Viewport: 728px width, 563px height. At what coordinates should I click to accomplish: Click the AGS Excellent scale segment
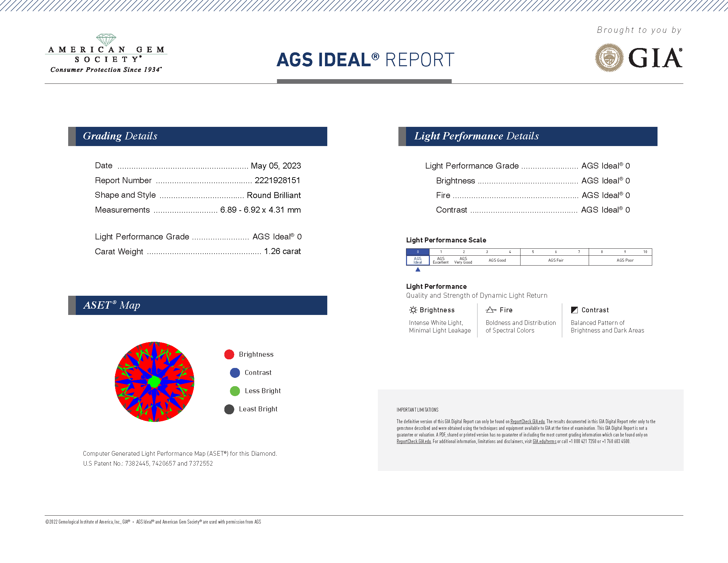(x=440, y=260)
